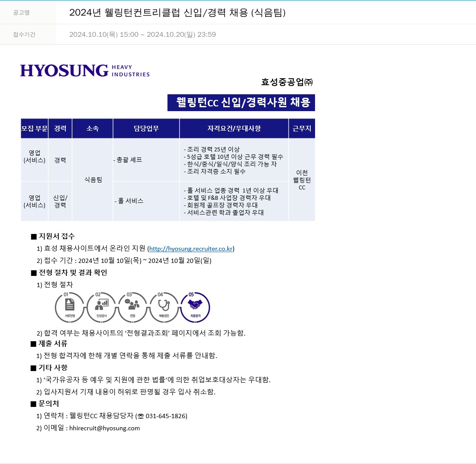Click the 경력 column header
The width and height of the screenshot is (476, 464).
pos(60,128)
